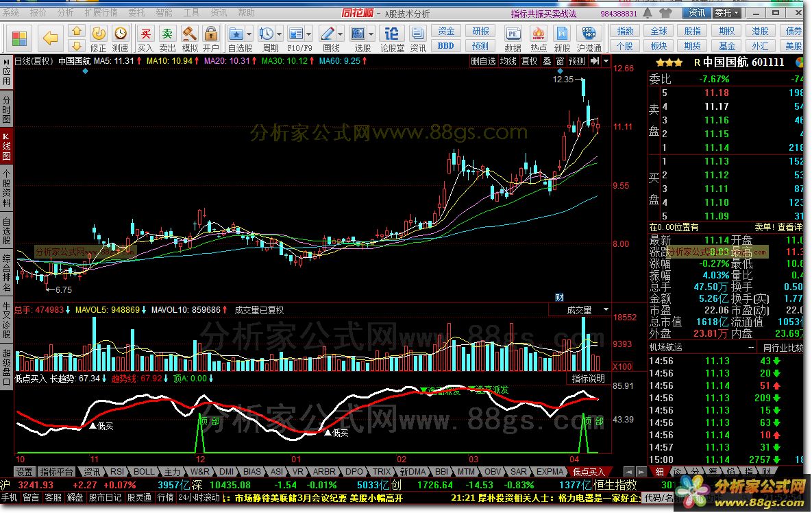
Task: Open the 系统 menu
Action: (x=12, y=12)
